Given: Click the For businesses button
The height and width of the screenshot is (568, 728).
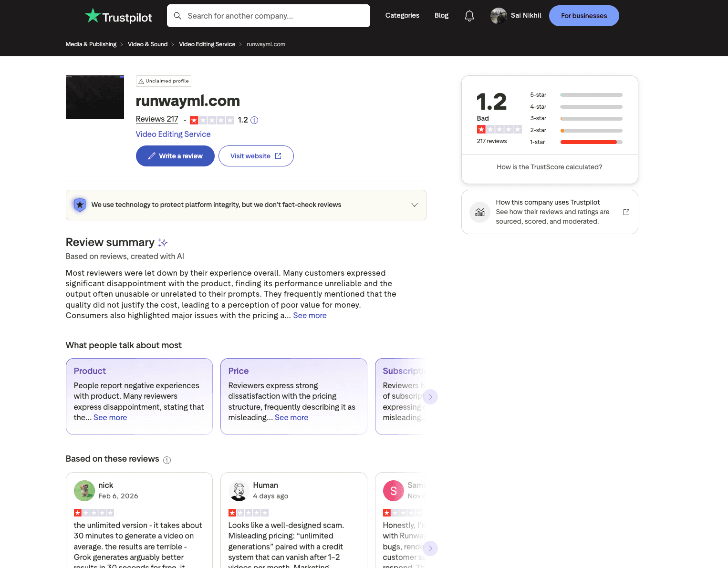Looking at the screenshot, I should pyautogui.click(x=584, y=16).
